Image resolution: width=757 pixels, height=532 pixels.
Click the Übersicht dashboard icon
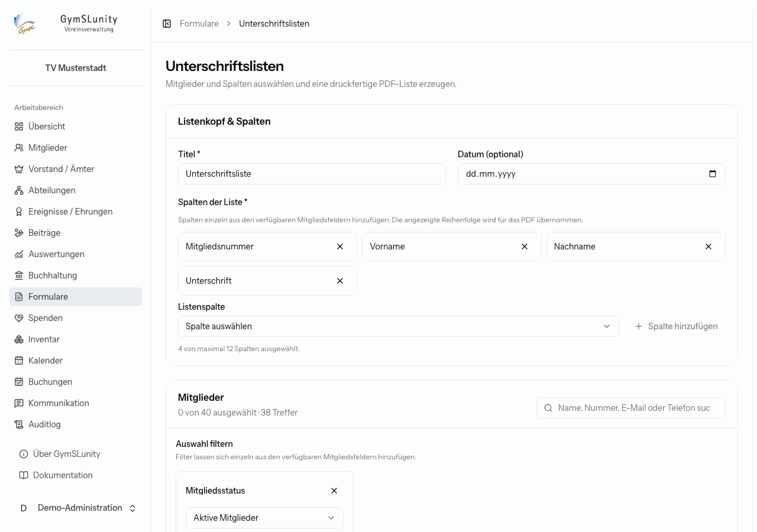point(19,126)
